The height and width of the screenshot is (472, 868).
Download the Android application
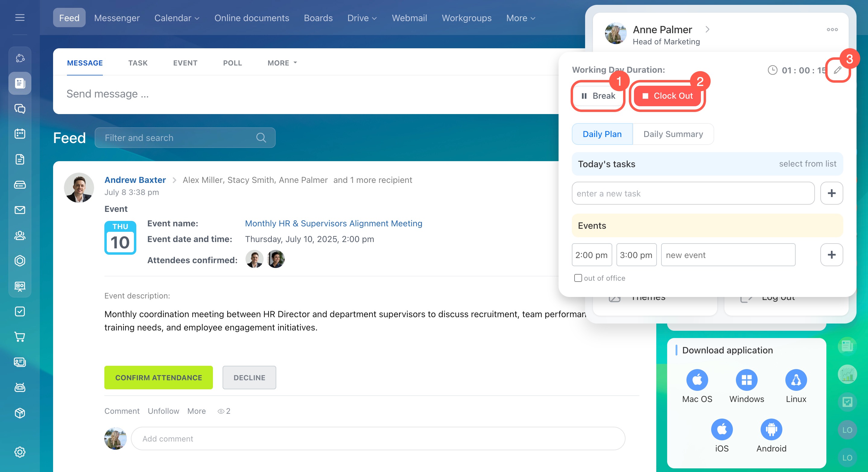click(x=771, y=429)
